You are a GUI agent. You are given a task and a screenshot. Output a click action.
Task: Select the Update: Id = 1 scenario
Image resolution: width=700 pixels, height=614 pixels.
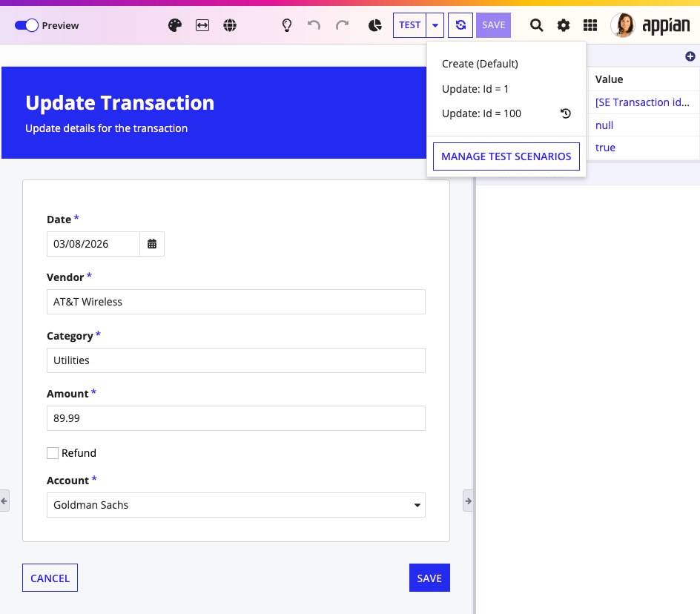tap(475, 89)
